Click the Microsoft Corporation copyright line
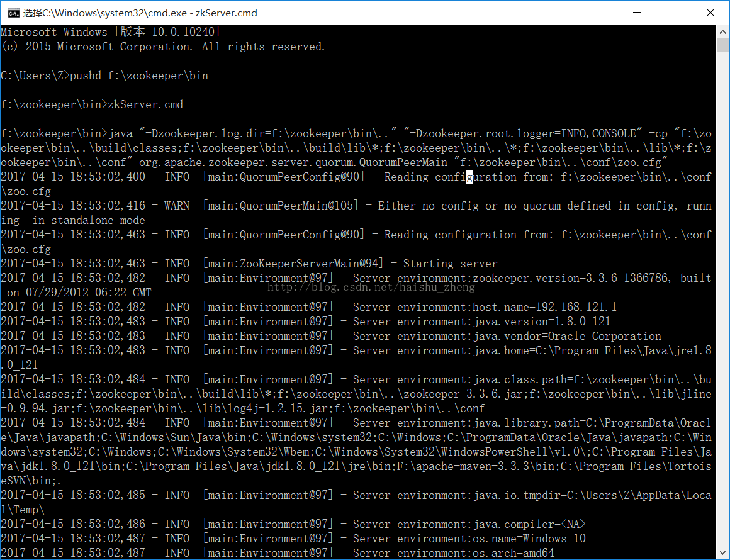The width and height of the screenshot is (730, 560). (163, 47)
